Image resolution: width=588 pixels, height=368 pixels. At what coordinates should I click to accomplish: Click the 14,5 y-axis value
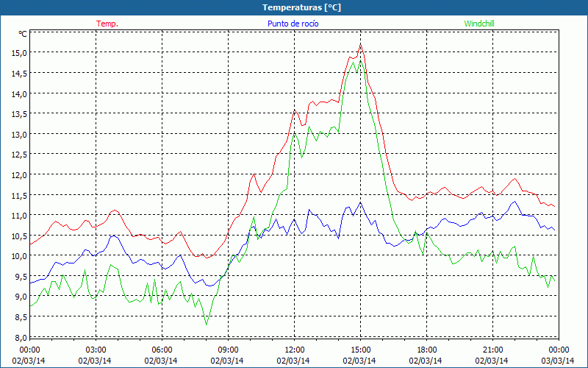click(19, 74)
